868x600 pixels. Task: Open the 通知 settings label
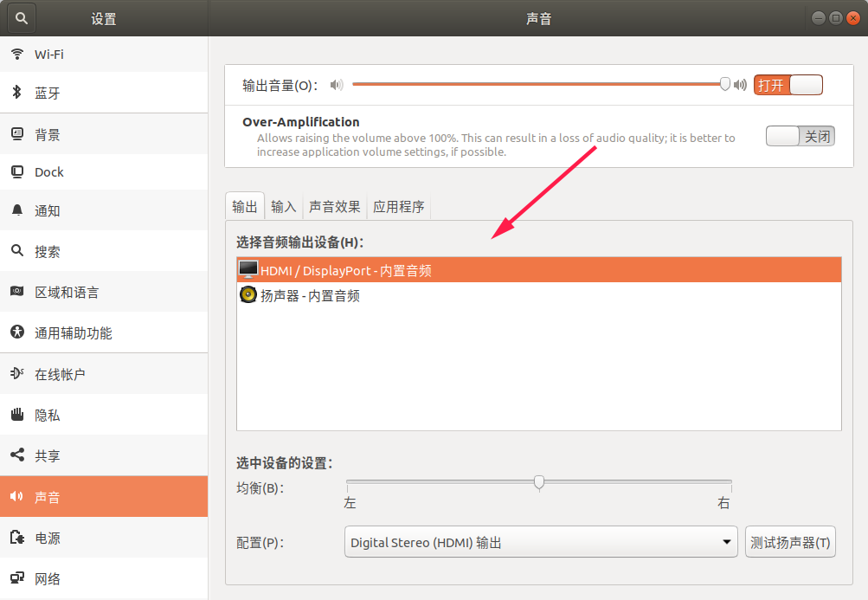tap(47, 211)
